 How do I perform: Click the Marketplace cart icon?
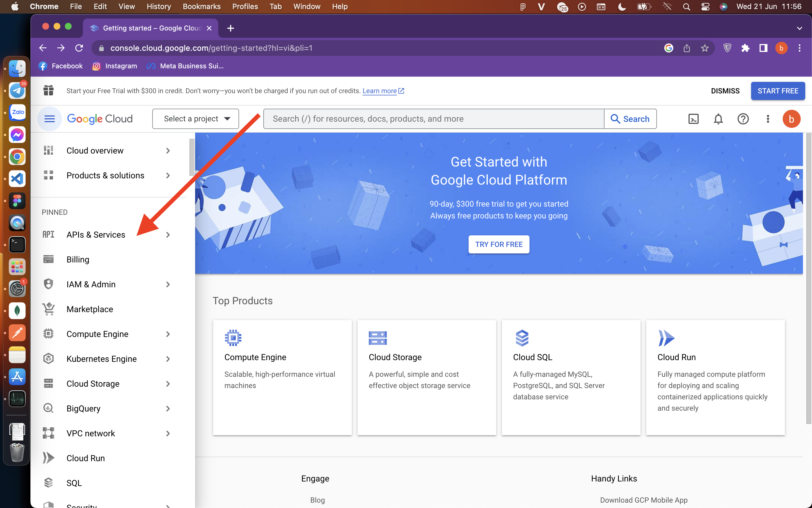(48, 309)
